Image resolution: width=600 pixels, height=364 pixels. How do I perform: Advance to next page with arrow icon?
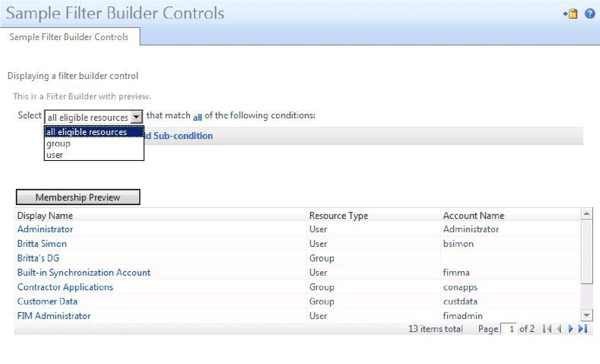pyautogui.click(x=571, y=329)
